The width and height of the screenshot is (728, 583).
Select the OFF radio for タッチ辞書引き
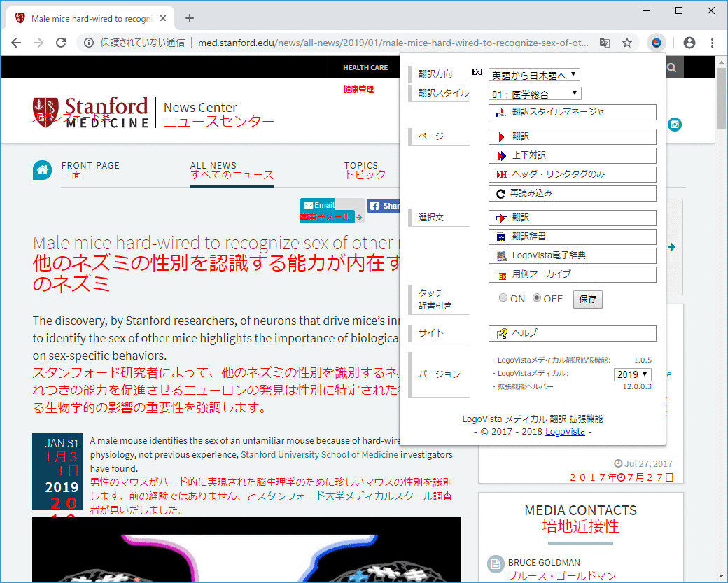(537, 298)
